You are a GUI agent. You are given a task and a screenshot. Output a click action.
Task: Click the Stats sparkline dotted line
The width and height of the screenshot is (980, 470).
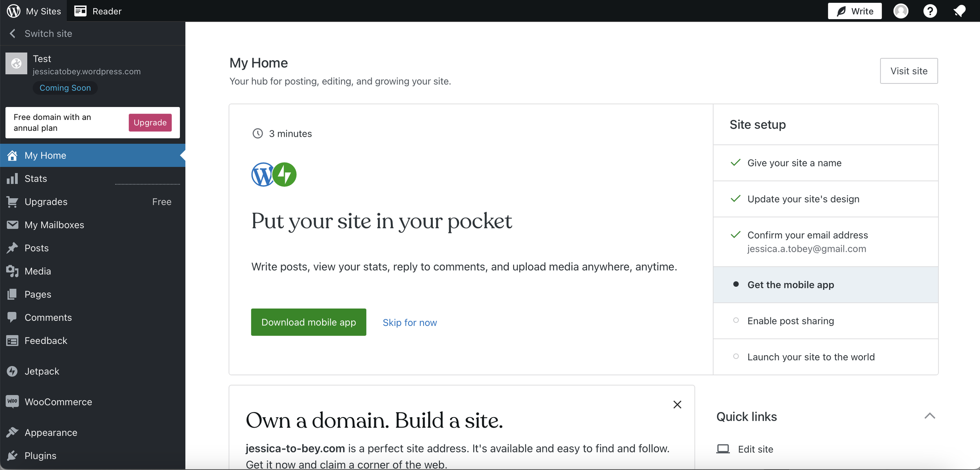tap(147, 184)
